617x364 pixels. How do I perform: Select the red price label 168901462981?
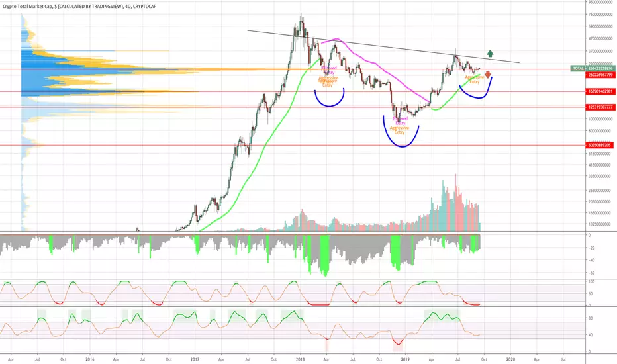coord(600,91)
